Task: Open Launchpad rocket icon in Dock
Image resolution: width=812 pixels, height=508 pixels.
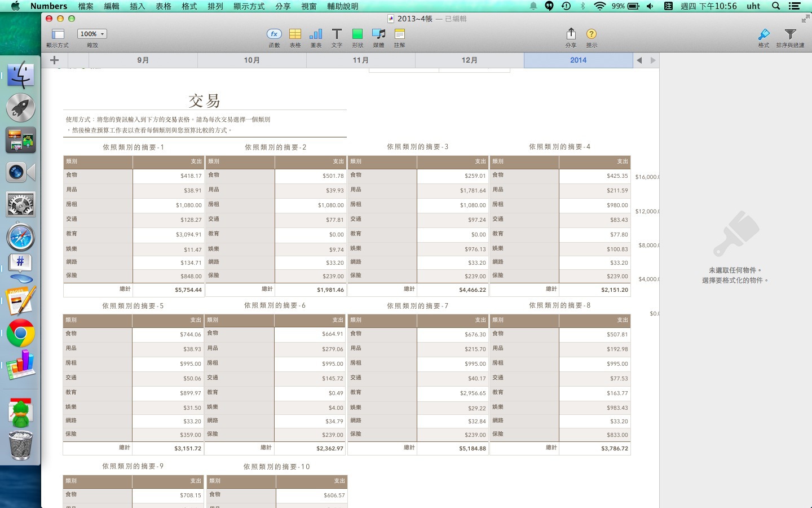Action: [21, 107]
